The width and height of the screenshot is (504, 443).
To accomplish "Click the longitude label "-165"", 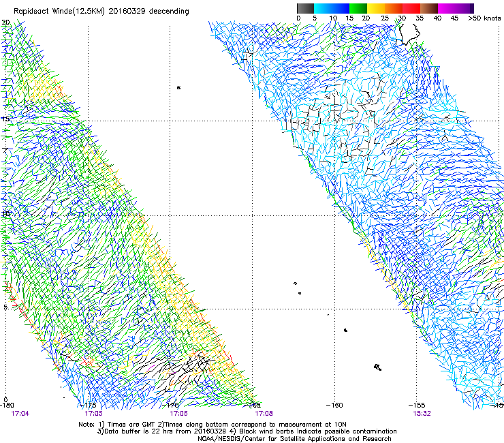I will 253,406.
